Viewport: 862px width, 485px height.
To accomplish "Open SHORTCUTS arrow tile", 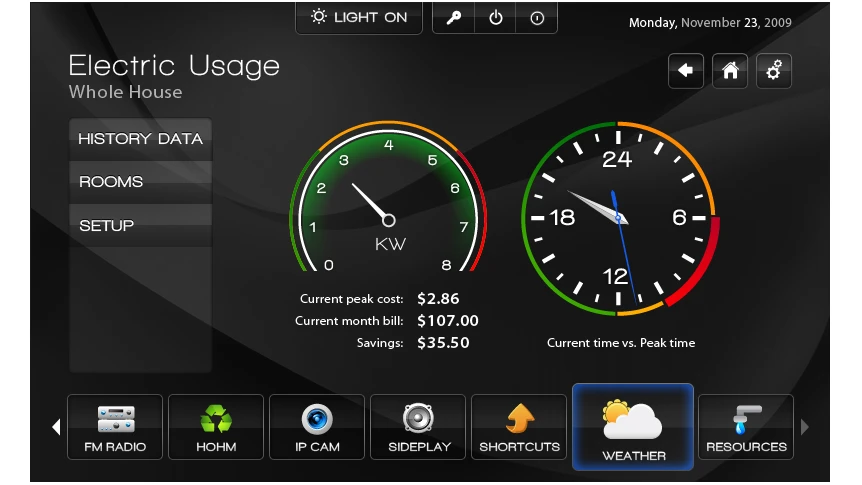I will (519, 427).
